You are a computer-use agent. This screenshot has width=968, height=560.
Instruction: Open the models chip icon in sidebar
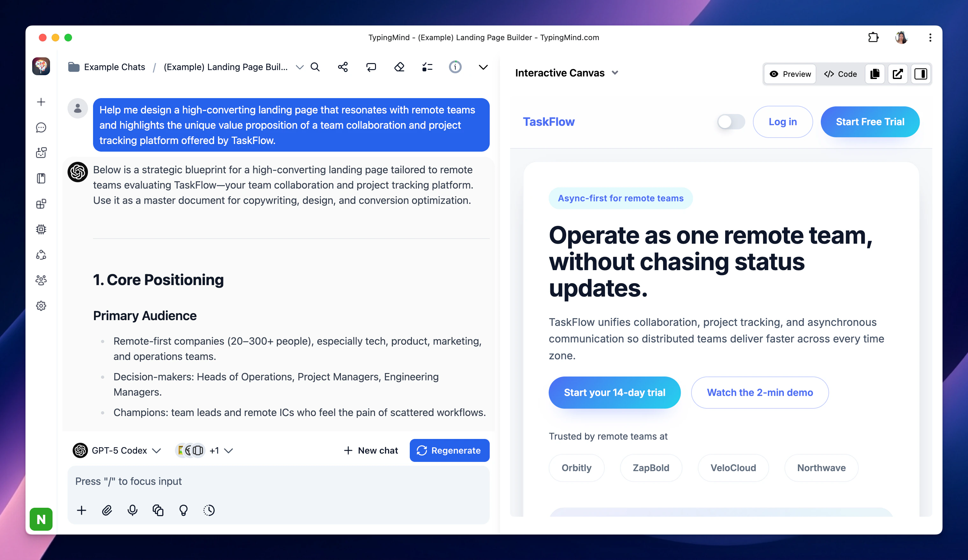[x=41, y=229]
